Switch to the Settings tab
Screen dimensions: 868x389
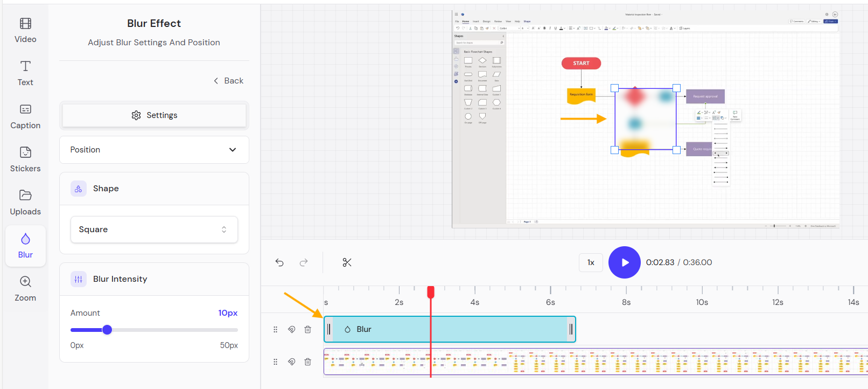coord(154,115)
